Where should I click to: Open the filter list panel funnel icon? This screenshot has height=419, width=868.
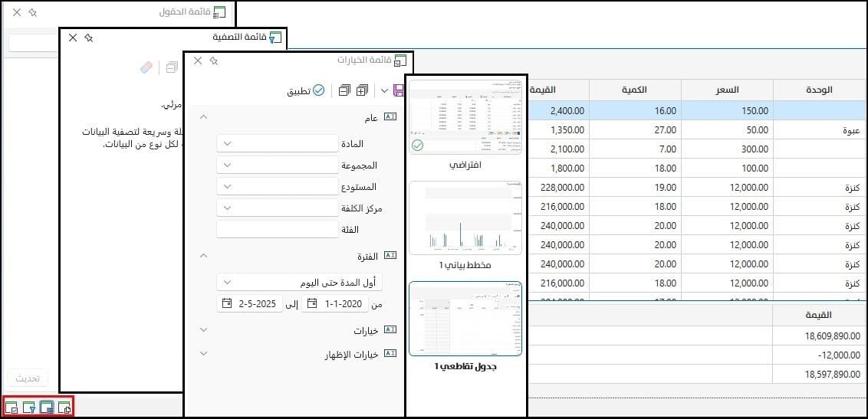[x=29, y=408]
